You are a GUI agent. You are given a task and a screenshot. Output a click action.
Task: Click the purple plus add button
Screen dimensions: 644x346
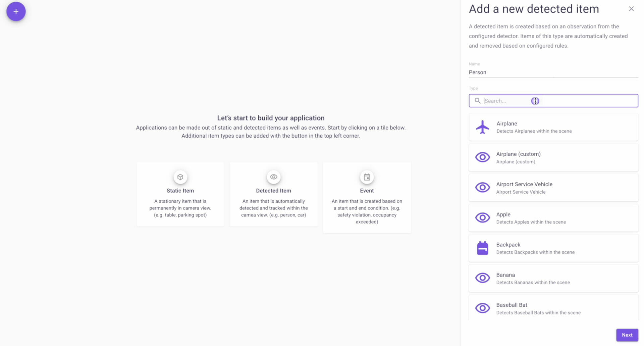(16, 11)
